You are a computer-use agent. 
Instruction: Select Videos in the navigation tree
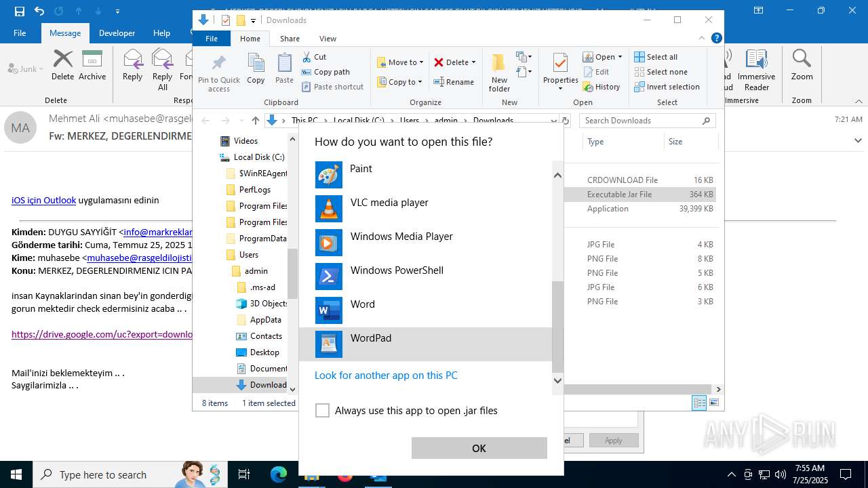[x=245, y=141]
